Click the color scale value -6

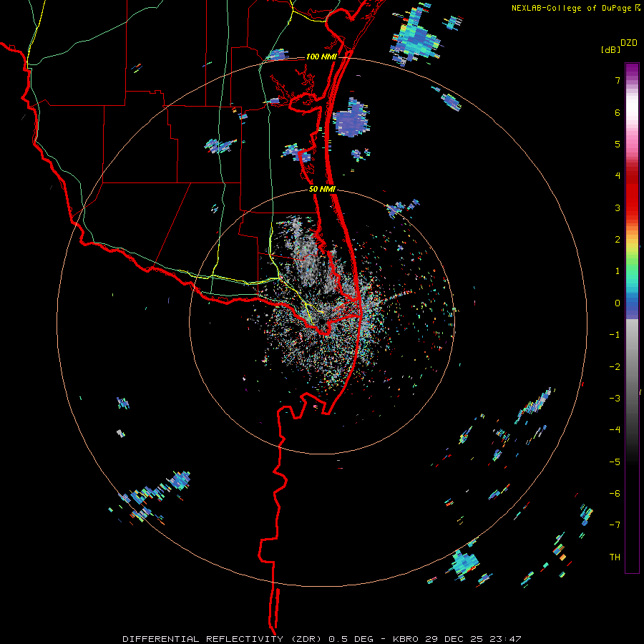[x=615, y=494]
